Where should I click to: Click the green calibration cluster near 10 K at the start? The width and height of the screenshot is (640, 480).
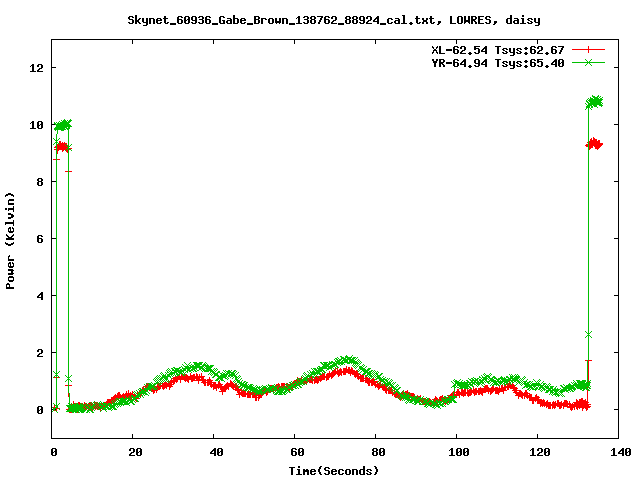click(63, 125)
